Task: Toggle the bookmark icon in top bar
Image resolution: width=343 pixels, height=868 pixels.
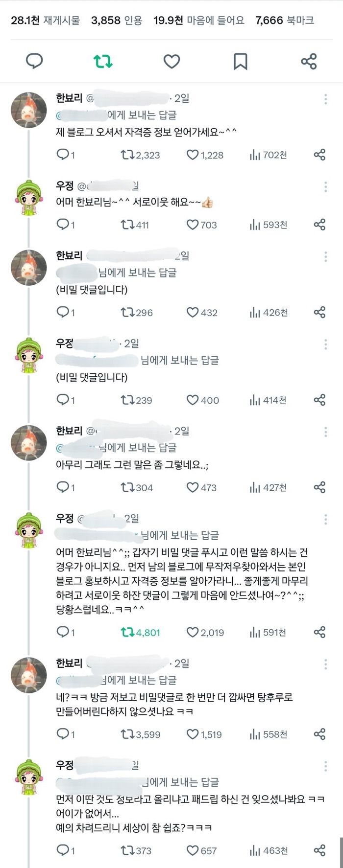Action: [240, 62]
